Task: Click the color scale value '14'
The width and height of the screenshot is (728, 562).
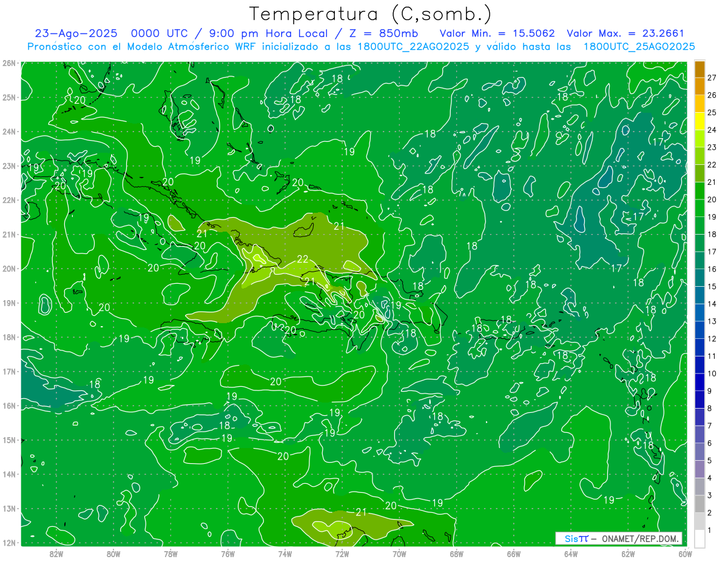Action: (712, 304)
